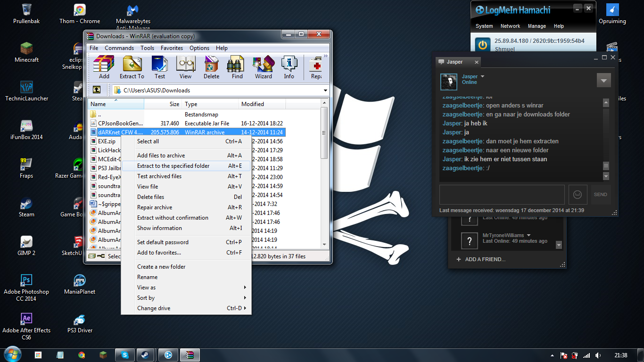Image resolution: width=644 pixels, height=362 pixels.
Task: Expand the address bar path dropdown
Action: [x=325, y=90]
